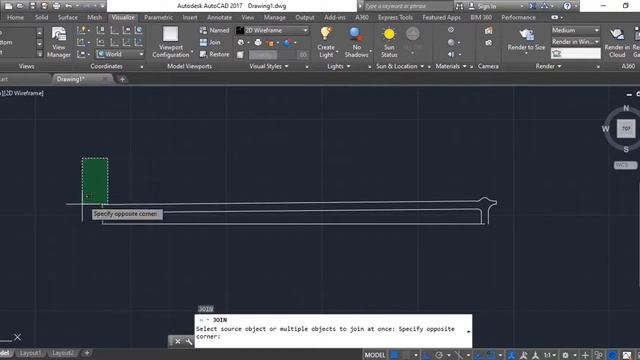Viewport: 640px width, 360px height.
Task: Expand the Sun & Location panel
Action: [400, 66]
